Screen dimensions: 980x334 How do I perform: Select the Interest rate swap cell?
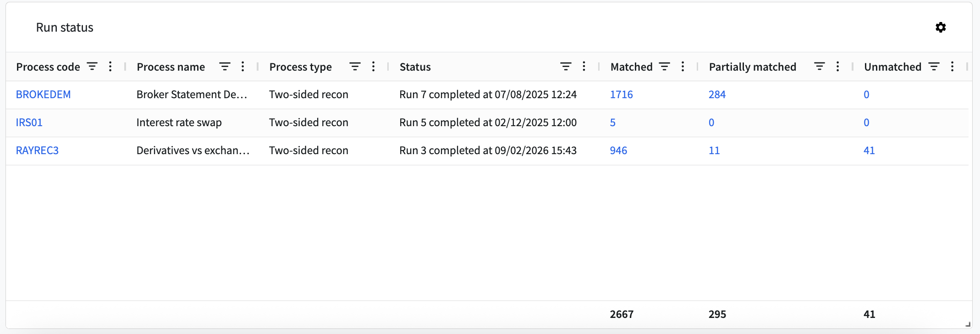coord(179,122)
